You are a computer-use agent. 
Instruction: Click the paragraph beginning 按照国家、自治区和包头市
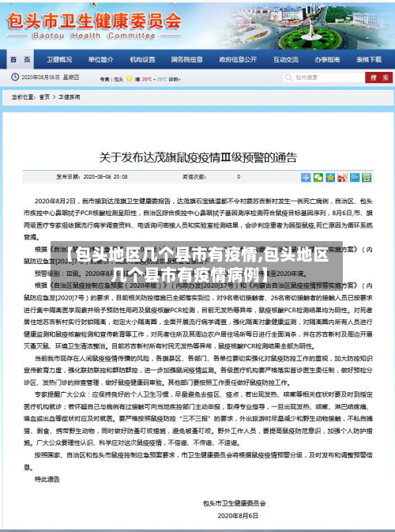click(x=198, y=461)
